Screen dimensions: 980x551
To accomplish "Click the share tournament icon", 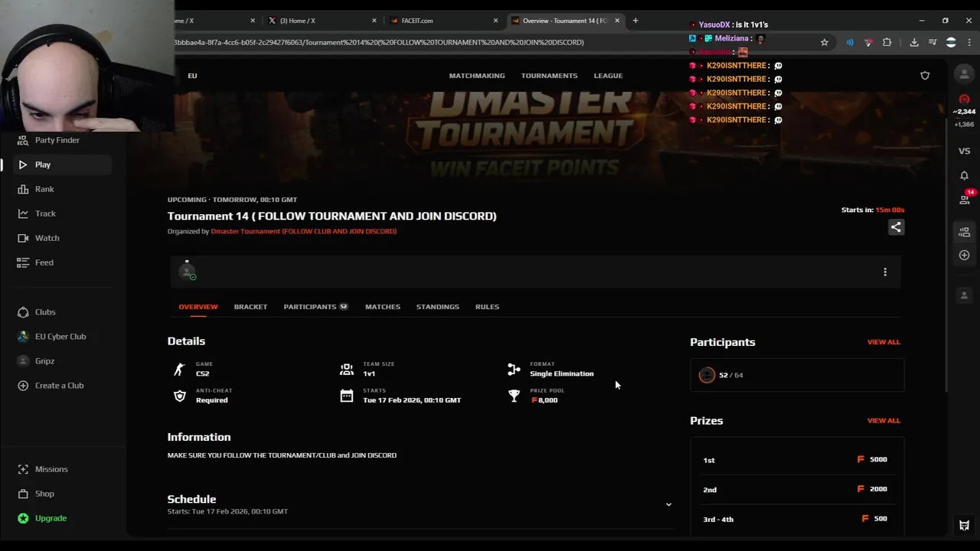I will pos(896,227).
